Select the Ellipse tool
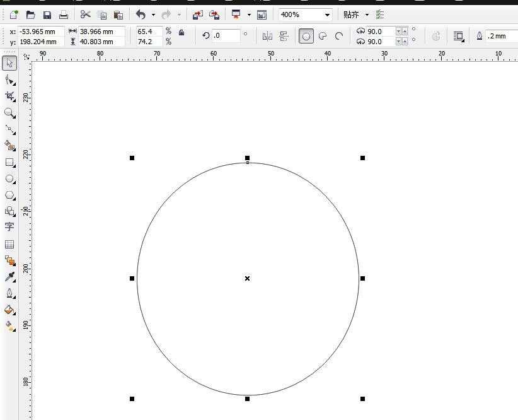 (x=9, y=179)
